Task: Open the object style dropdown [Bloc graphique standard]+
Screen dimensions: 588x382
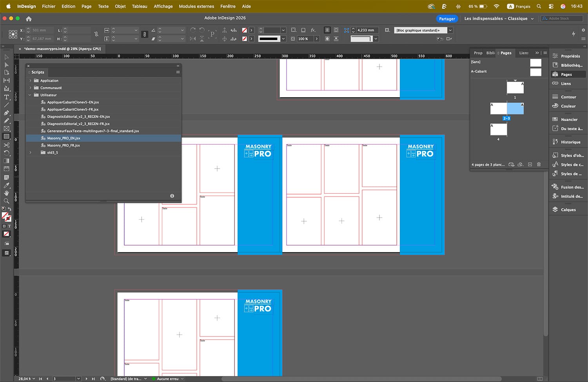Action: point(450,30)
